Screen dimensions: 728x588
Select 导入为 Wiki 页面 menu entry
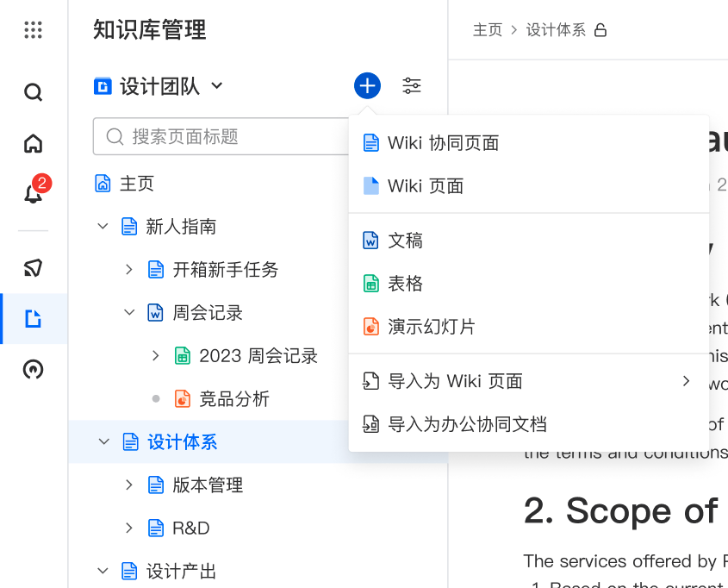[x=529, y=381]
